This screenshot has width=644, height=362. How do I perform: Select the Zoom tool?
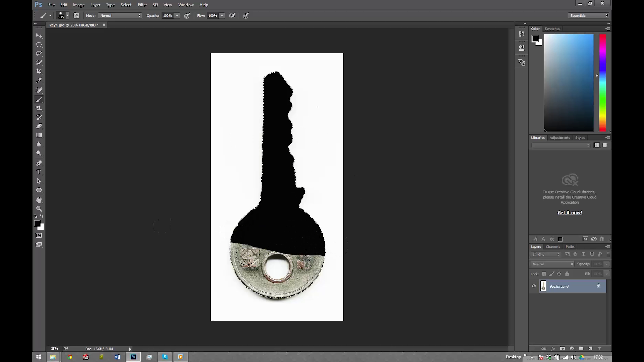coord(39,208)
